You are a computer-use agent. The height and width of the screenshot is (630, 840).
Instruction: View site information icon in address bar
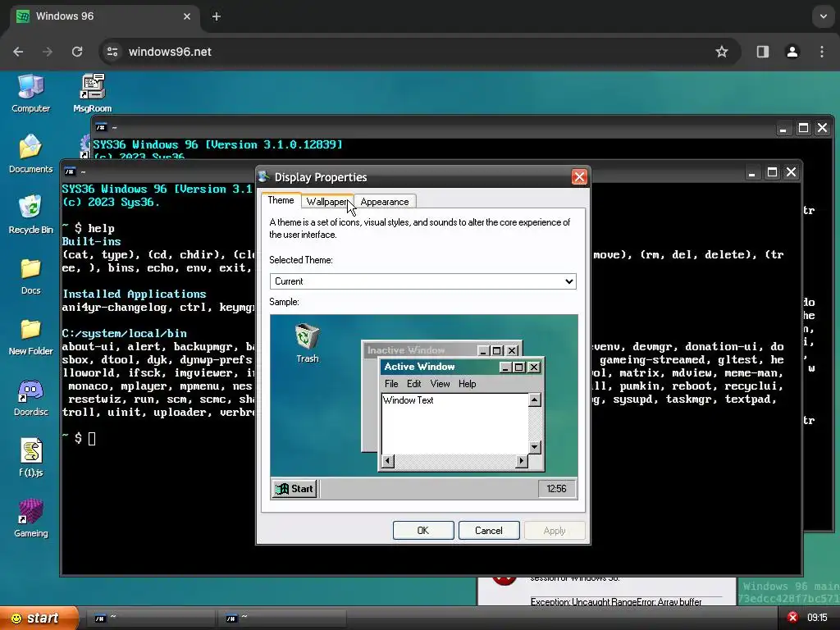[112, 52]
